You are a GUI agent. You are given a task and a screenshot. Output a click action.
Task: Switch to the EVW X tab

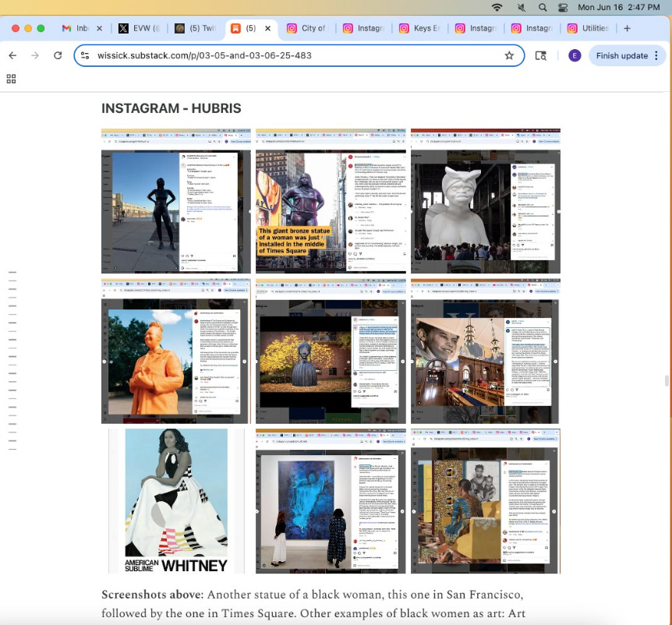point(140,28)
